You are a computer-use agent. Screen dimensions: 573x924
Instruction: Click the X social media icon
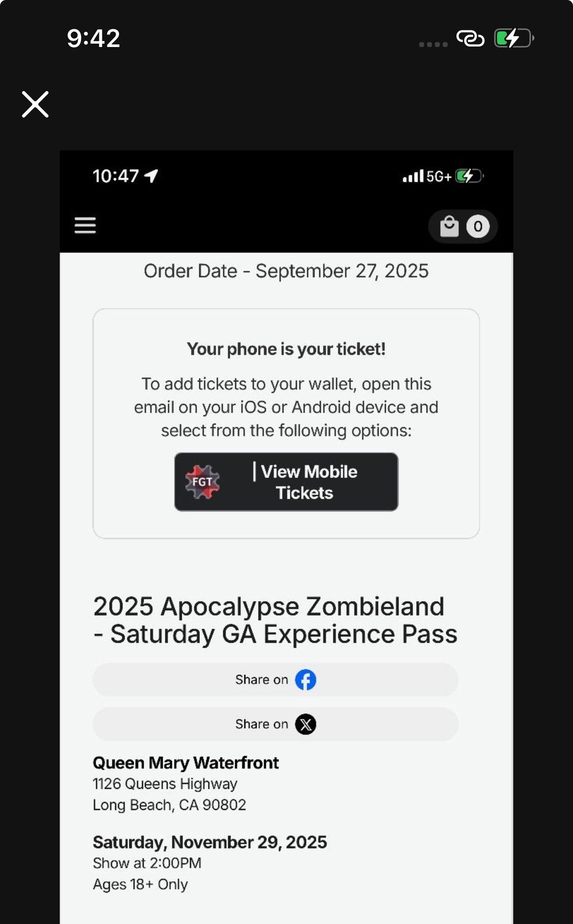coord(306,724)
